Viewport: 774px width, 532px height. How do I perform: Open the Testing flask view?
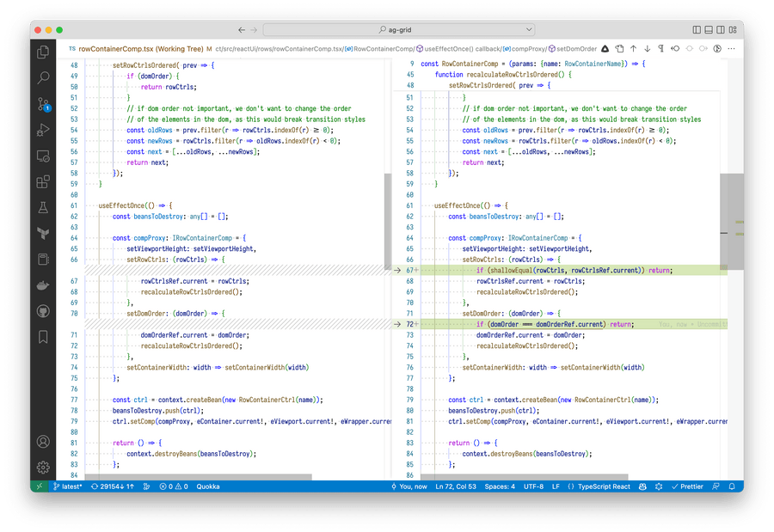pos(43,207)
